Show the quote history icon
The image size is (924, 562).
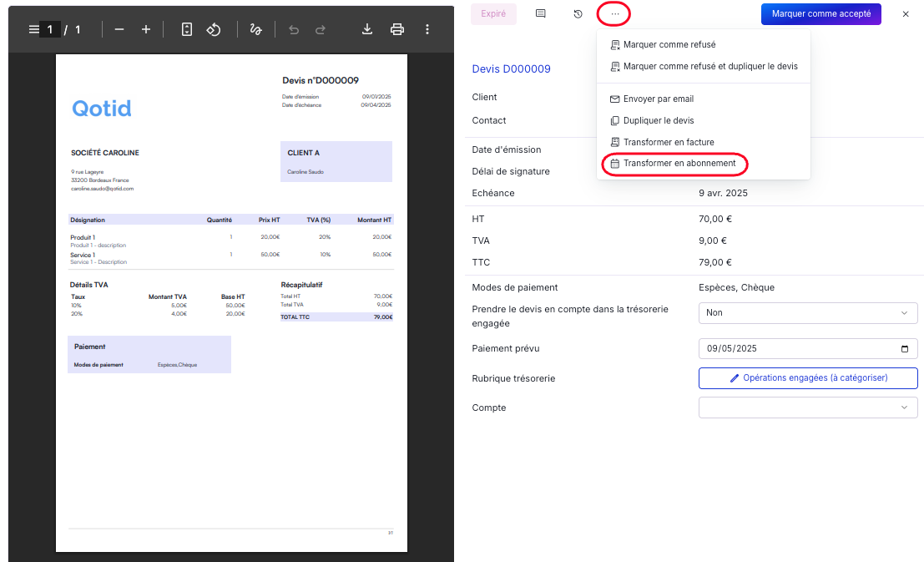578,14
